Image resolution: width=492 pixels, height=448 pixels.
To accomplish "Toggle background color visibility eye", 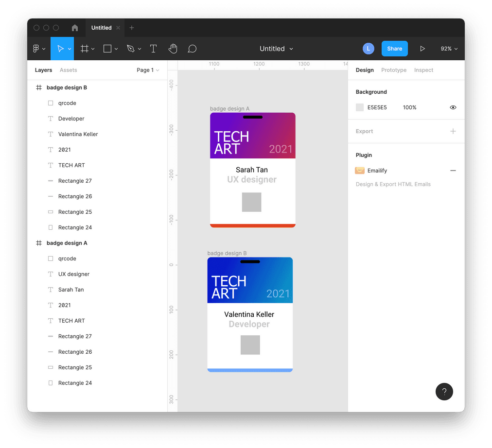I will tap(453, 107).
